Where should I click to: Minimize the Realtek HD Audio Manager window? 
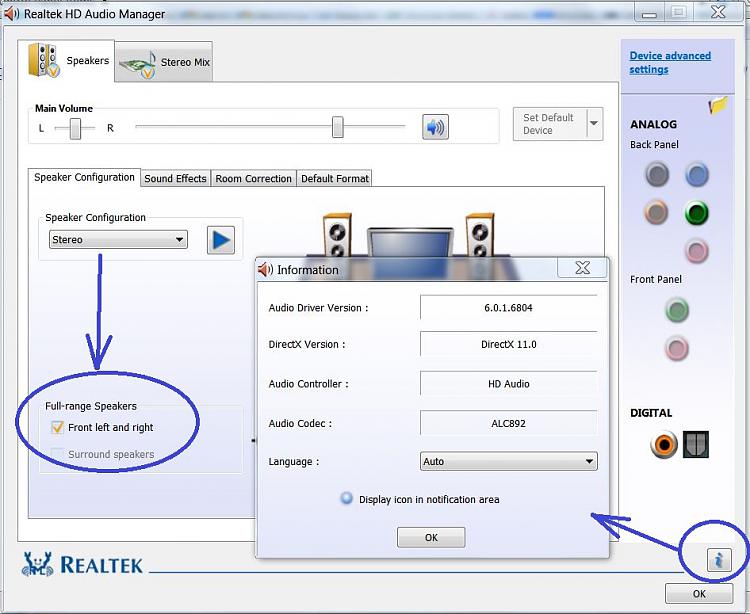[649, 13]
